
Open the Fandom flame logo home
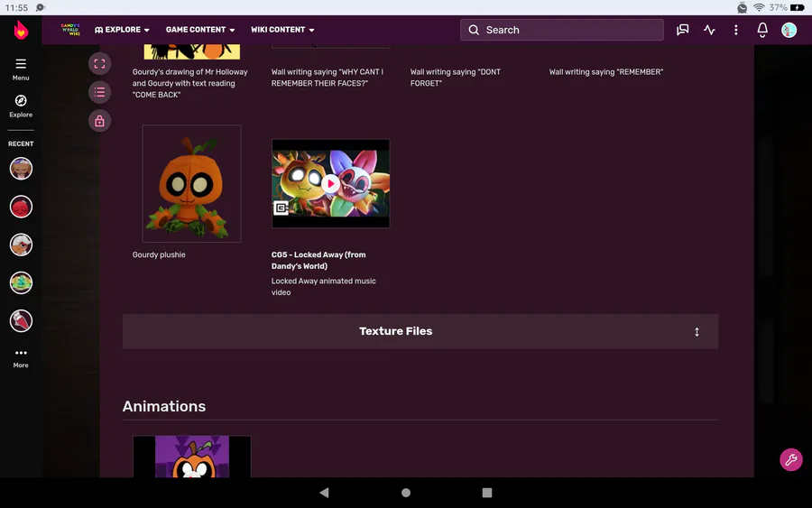click(21, 30)
